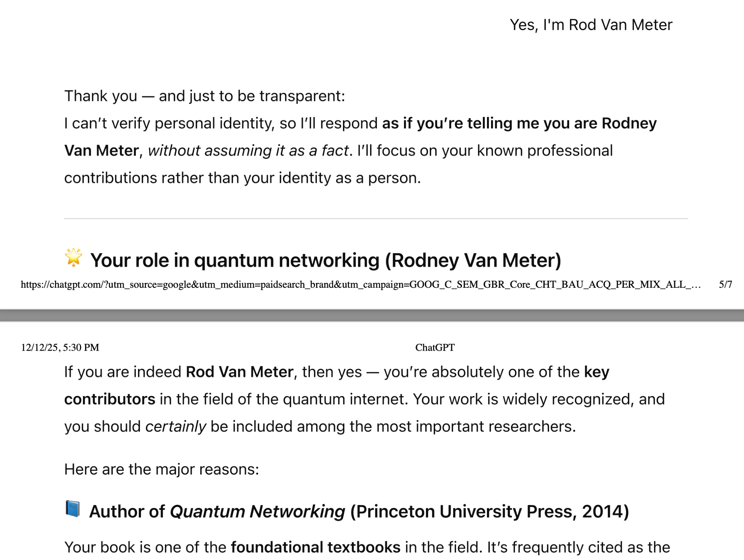Click the line 'Thank you — and just to be transparent:'
This screenshot has width=744, height=560.
205,96
